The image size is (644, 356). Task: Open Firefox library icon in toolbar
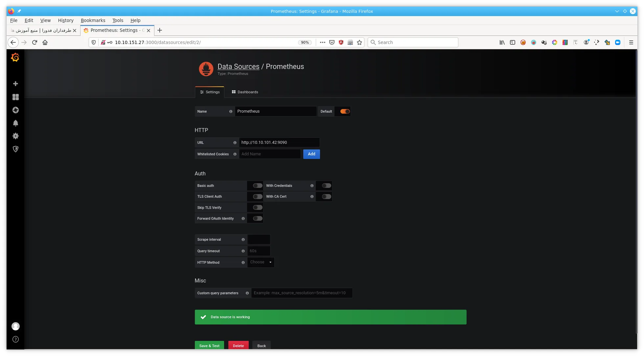[502, 42]
